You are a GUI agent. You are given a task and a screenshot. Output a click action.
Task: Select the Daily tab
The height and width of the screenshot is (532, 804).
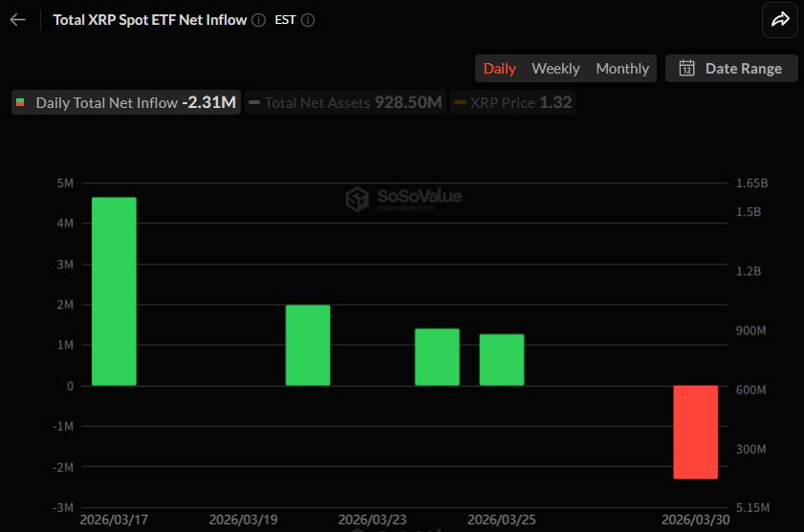click(x=499, y=68)
